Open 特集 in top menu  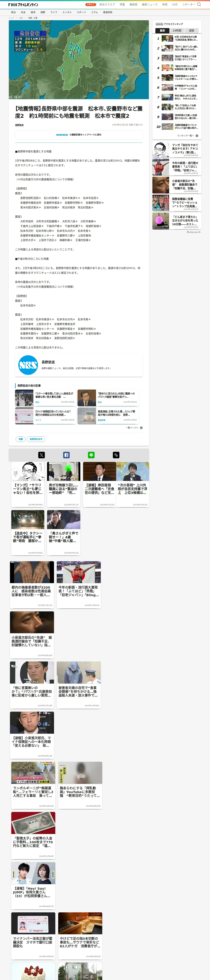click(122, 5)
